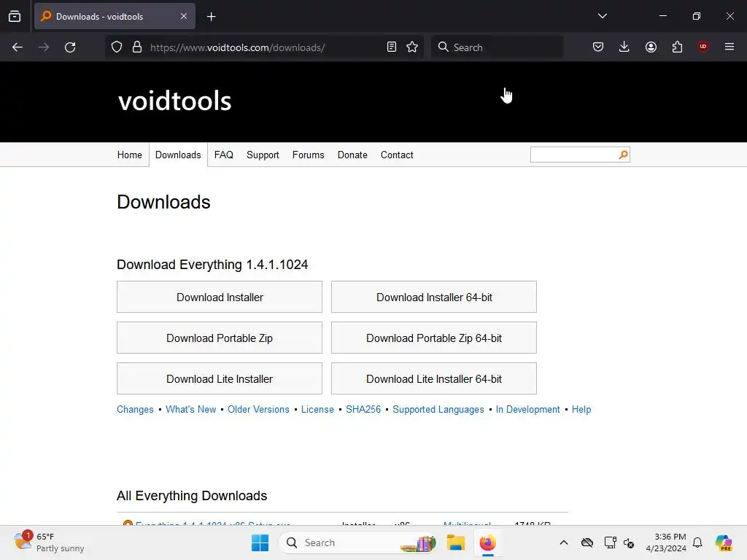The height and width of the screenshot is (560, 747).
Task: Open the Support nav tab
Action: tap(263, 155)
